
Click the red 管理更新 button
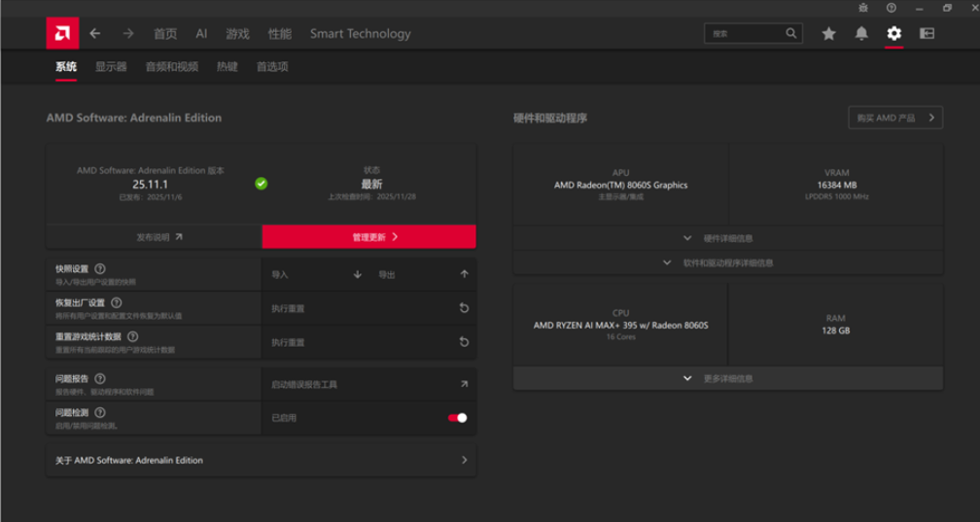pyautogui.click(x=368, y=237)
